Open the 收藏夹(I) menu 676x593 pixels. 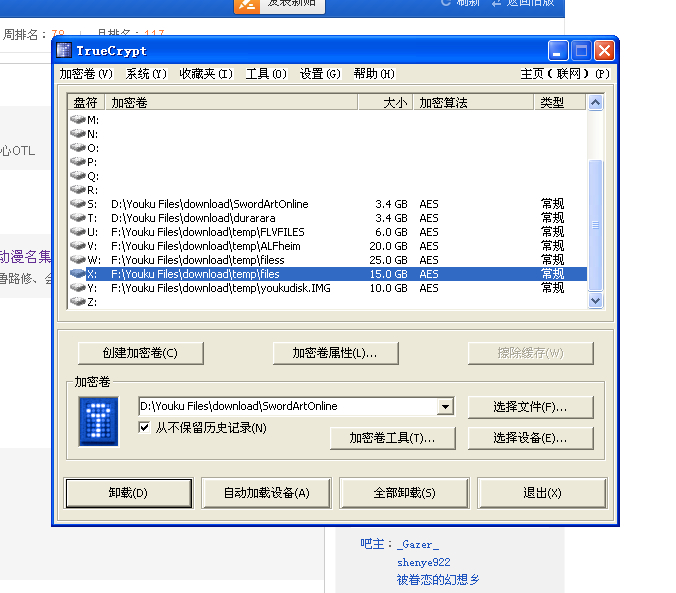click(206, 74)
